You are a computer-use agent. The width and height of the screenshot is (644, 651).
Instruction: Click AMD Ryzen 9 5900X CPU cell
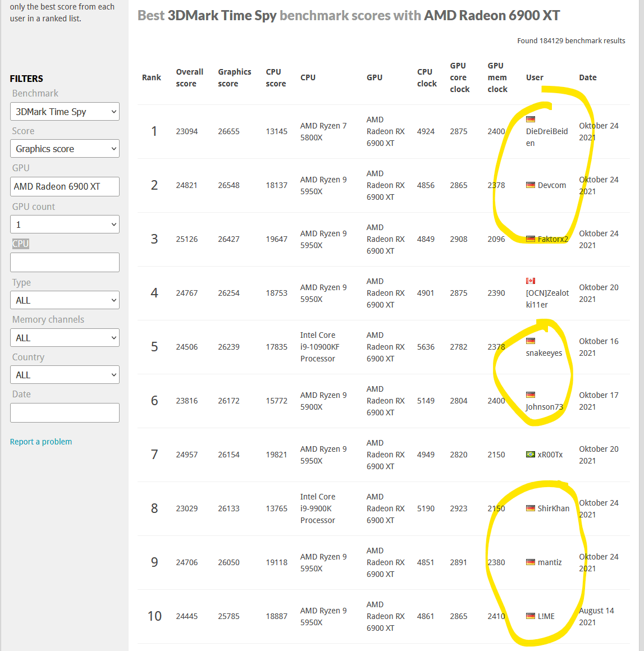click(x=323, y=401)
